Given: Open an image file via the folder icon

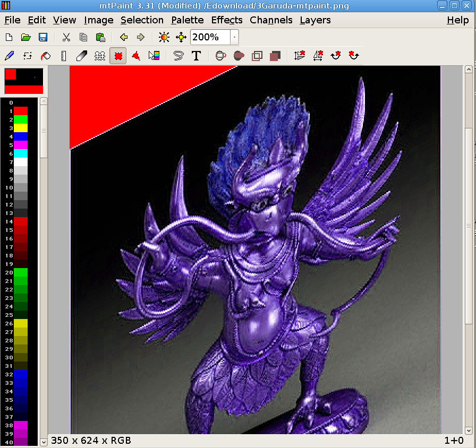Looking at the screenshot, I should (26, 37).
